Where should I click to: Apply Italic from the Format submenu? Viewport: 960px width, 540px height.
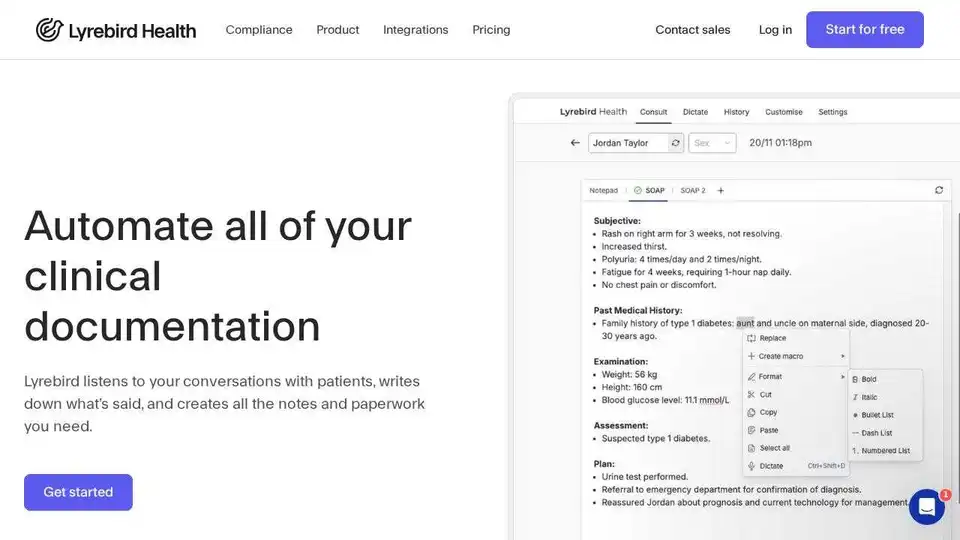[x=885, y=397]
